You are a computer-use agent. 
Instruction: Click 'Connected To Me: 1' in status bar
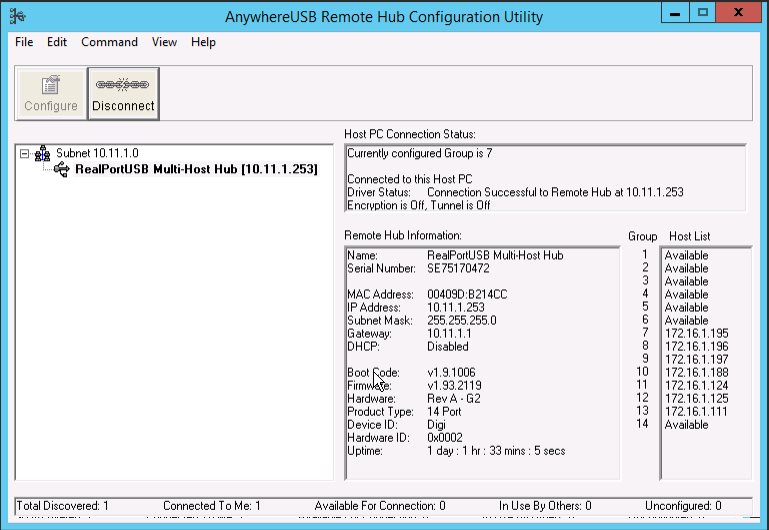[212, 506]
